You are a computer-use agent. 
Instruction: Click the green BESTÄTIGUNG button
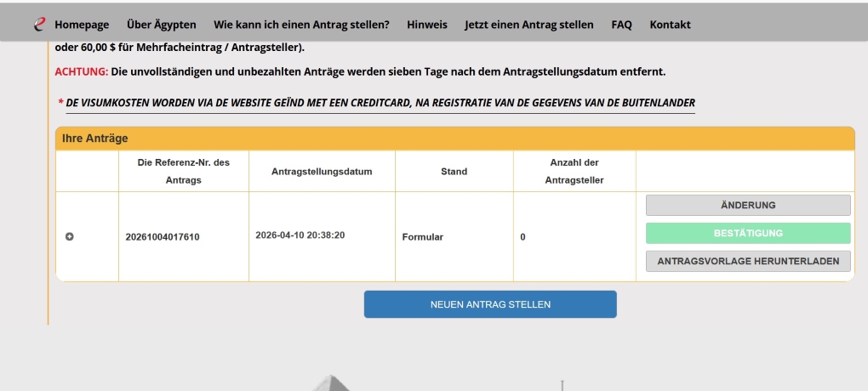tap(747, 233)
